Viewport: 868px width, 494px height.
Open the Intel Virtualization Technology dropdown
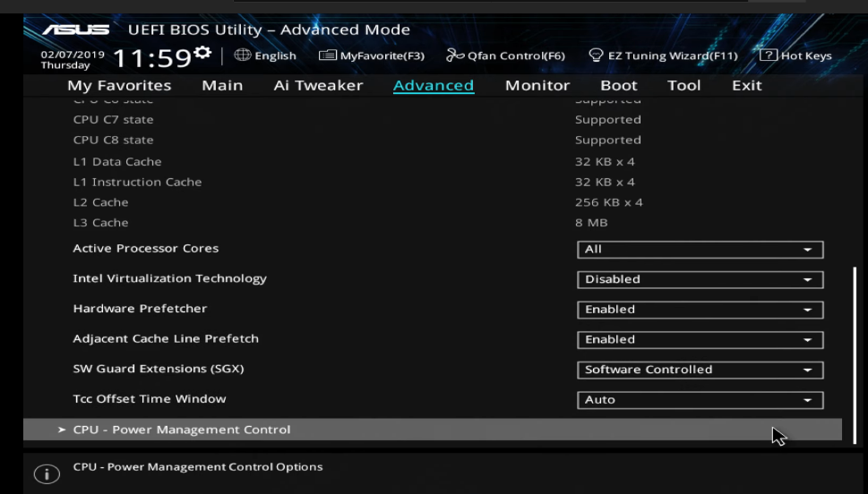(700, 279)
